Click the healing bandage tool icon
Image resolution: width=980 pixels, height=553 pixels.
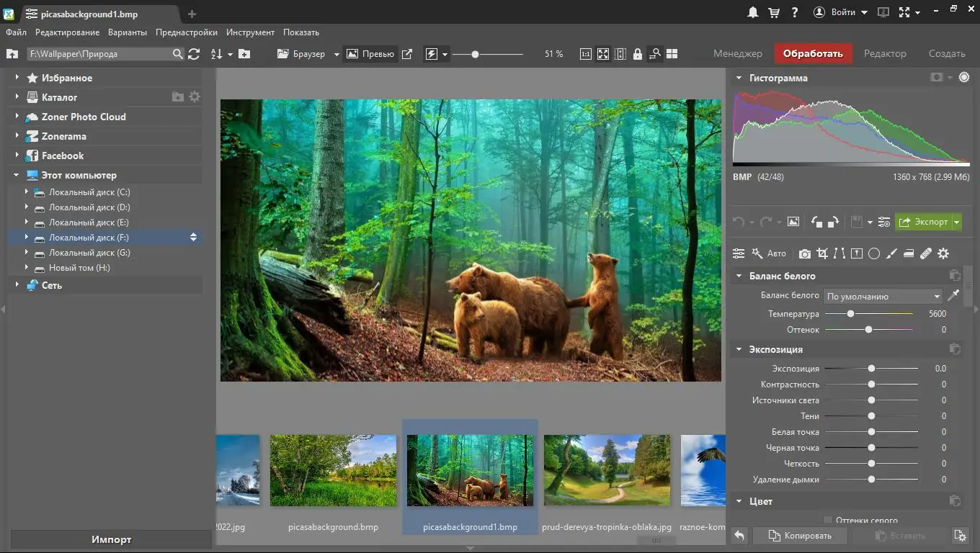pos(926,253)
